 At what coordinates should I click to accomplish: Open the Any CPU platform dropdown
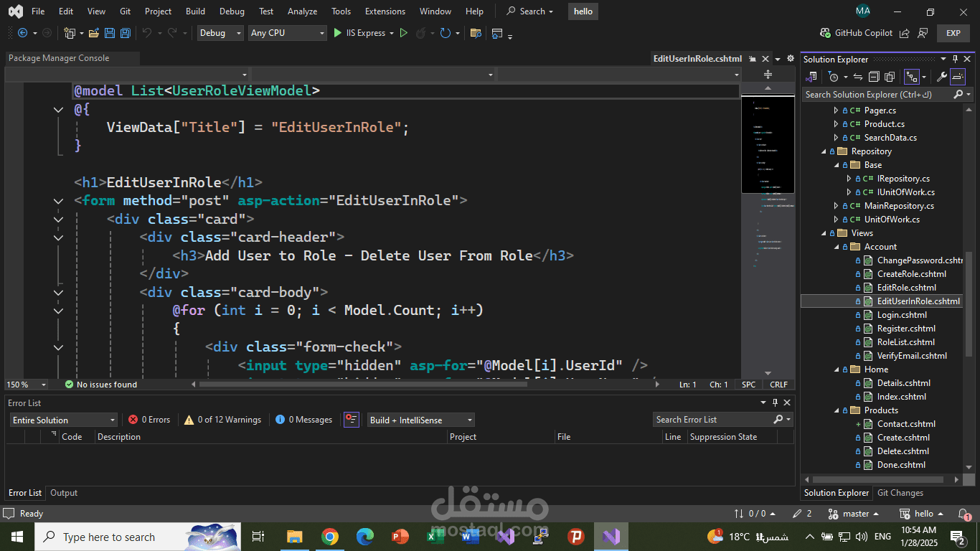tap(287, 33)
